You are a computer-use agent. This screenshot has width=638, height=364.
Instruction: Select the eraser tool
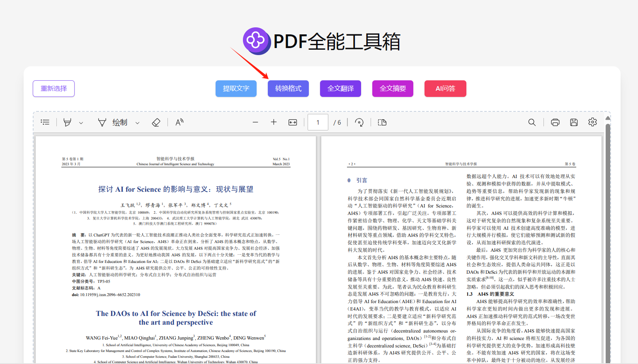pyautogui.click(x=156, y=122)
